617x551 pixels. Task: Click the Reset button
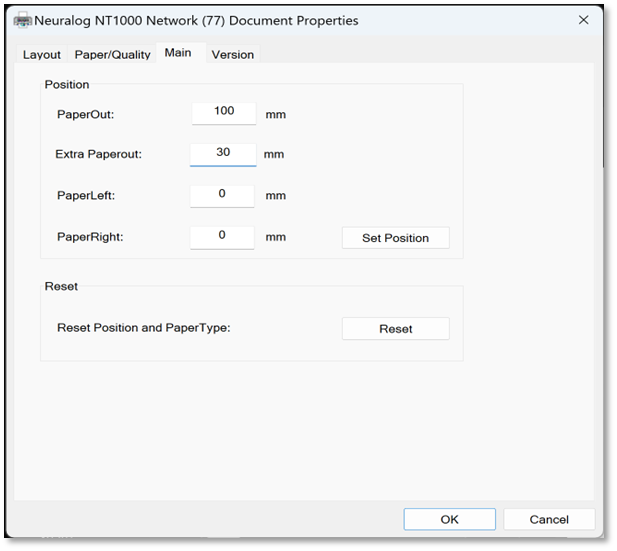coord(395,329)
